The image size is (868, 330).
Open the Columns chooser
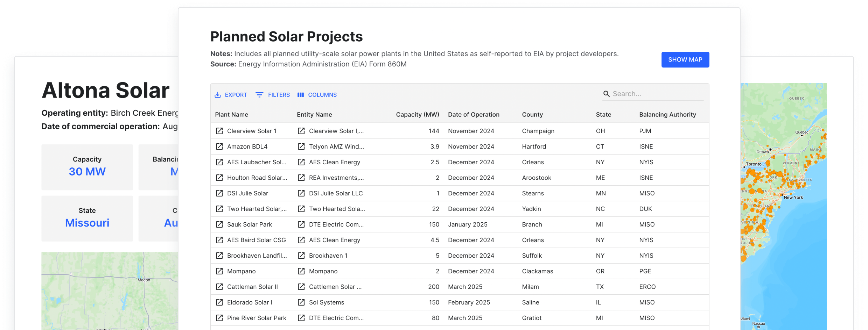point(317,95)
